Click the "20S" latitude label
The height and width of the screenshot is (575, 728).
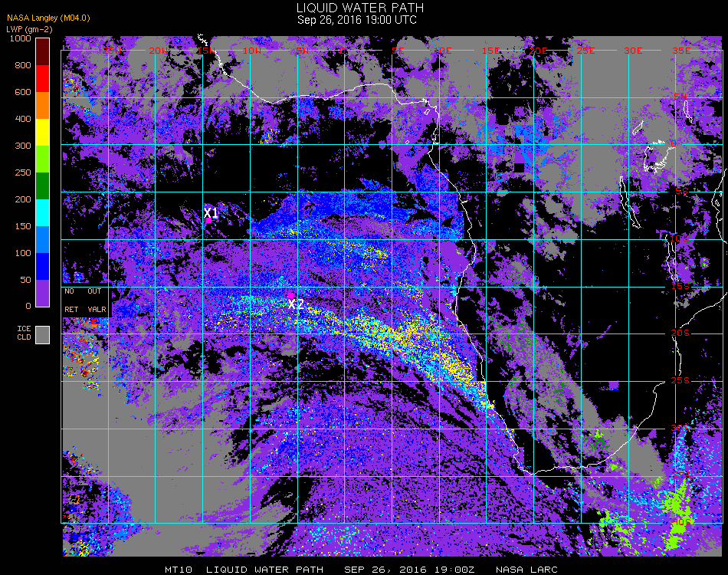(680, 333)
